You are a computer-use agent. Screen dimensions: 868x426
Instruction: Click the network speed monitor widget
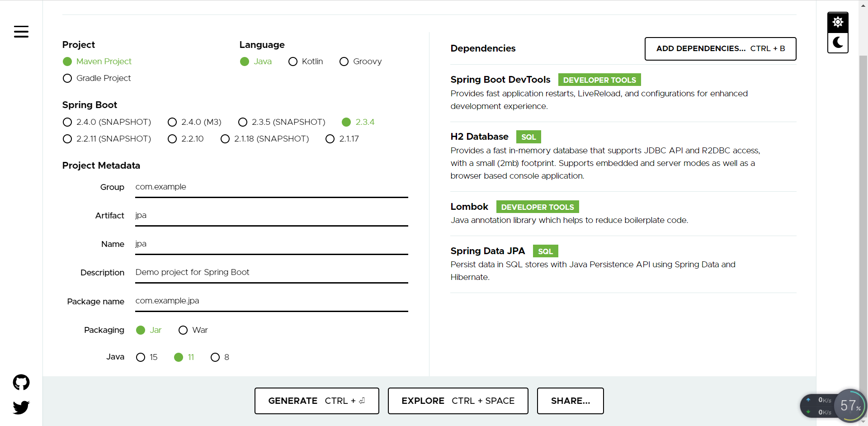coord(833,406)
